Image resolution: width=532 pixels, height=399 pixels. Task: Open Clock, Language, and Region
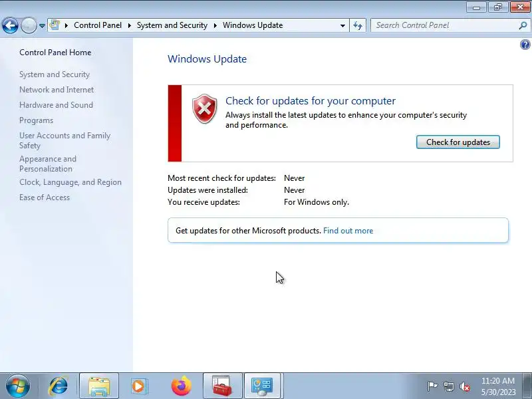[70, 182]
